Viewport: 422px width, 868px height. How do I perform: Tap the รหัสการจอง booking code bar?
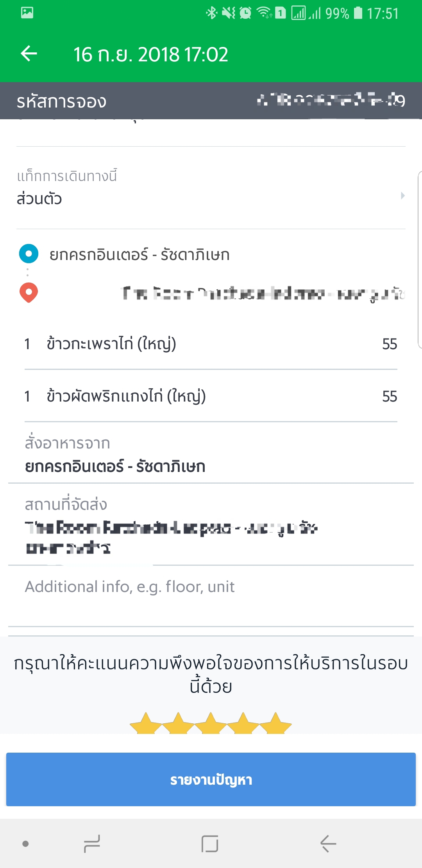(211, 101)
